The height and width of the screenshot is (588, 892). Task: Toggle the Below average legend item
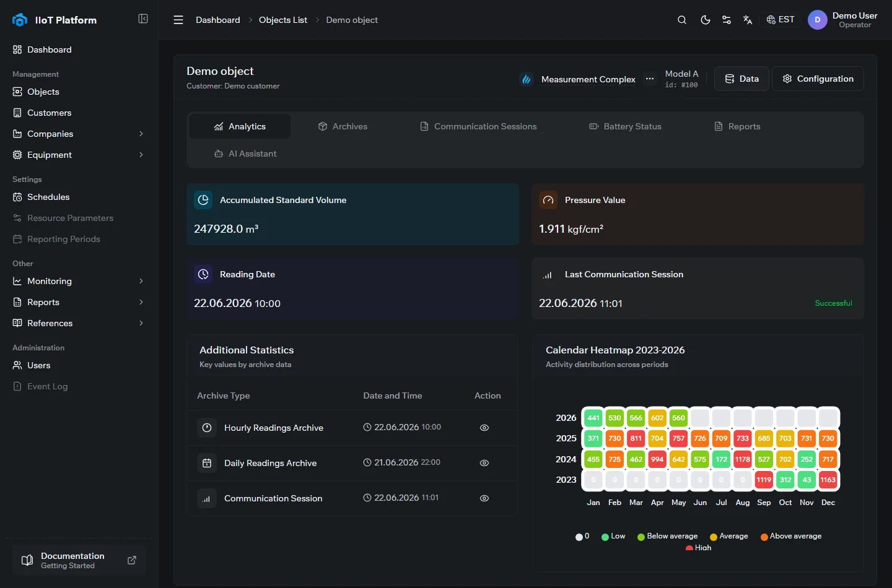[667, 536]
